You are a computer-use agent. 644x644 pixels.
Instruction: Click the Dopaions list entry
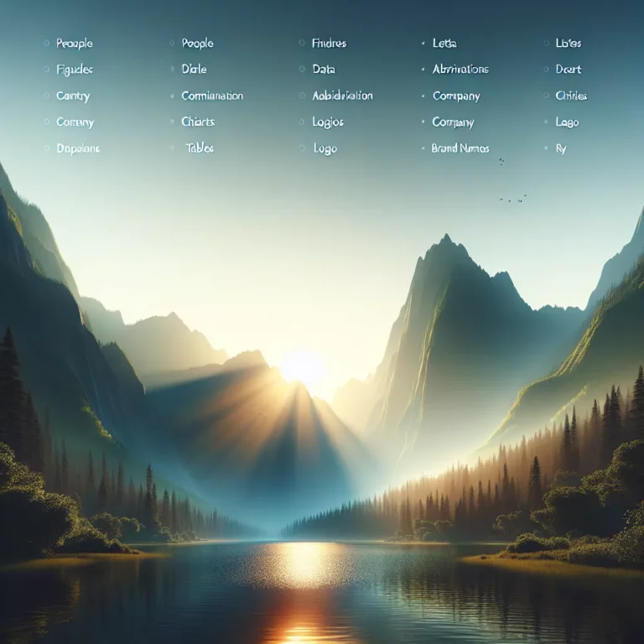[x=77, y=148]
